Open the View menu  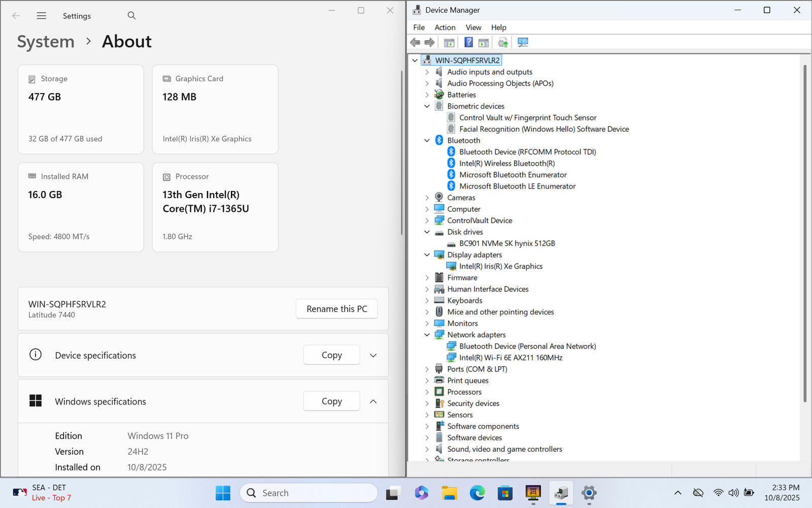[473, 27]
